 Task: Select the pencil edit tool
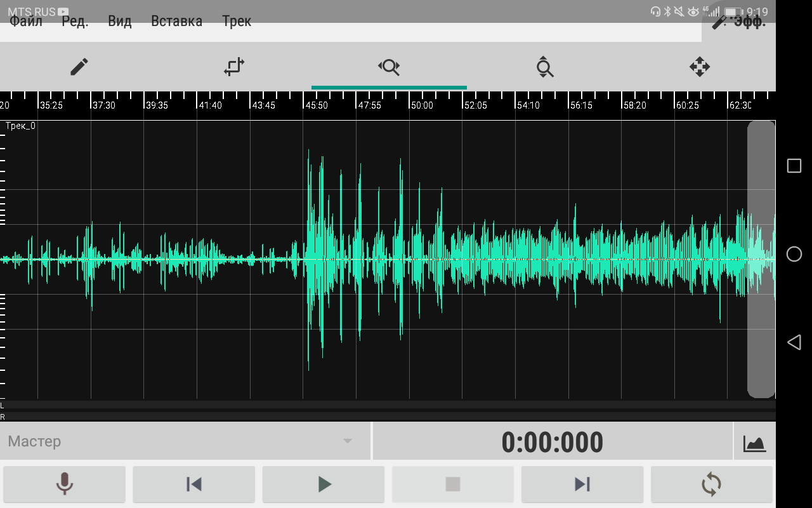tap(79, 67)
